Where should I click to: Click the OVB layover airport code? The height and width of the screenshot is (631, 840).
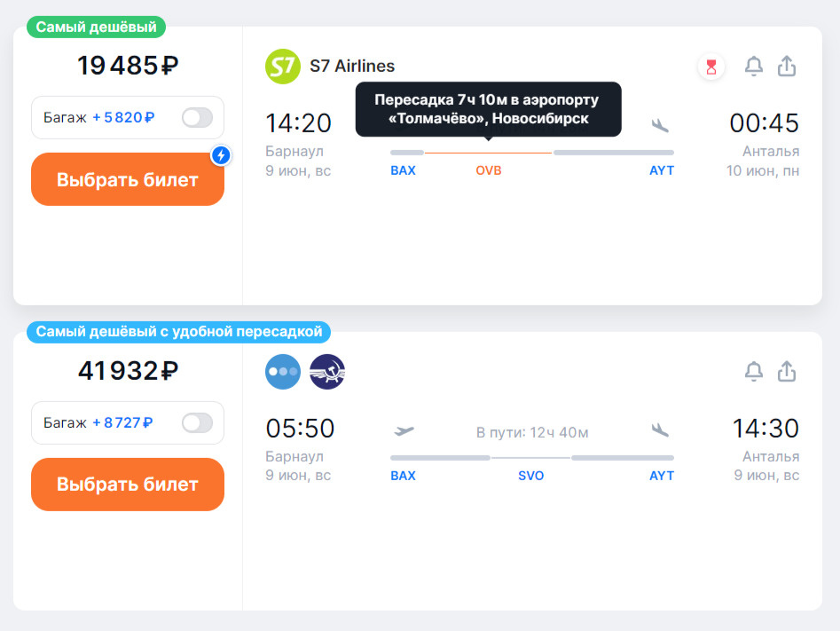489,170
